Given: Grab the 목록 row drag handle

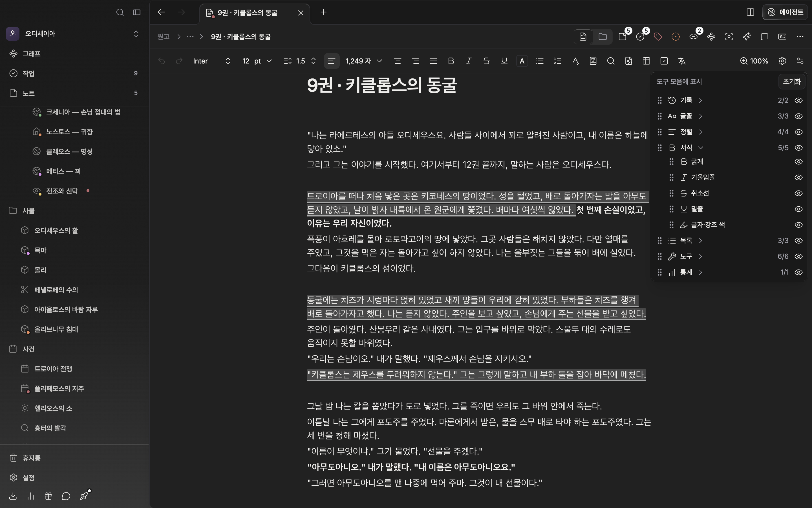Looking at the screenshot, I should coord(659,240).
